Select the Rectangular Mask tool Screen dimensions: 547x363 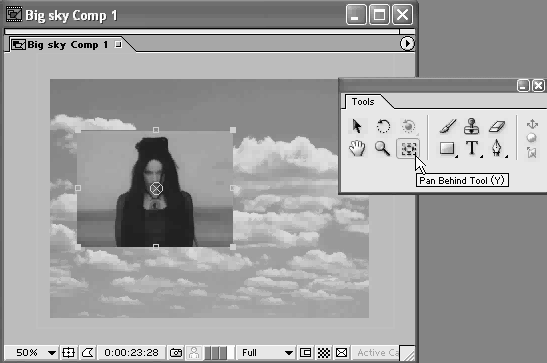click(x=447, y=148)
